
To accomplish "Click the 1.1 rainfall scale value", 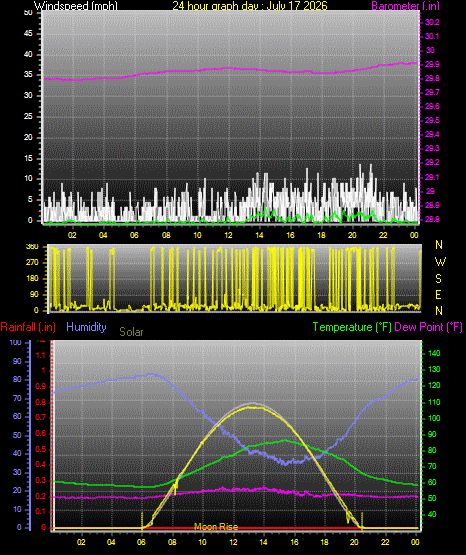I will (41, 355).
